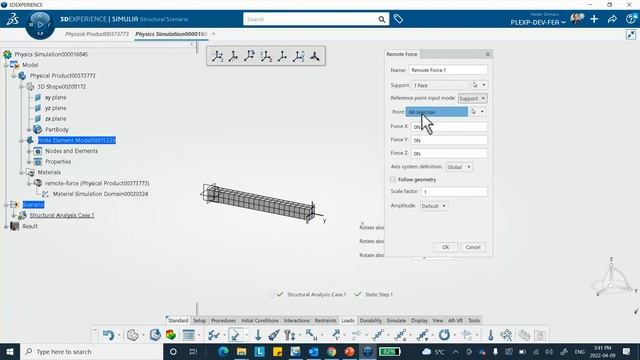Image resolution: width=640 pixels, height=360 pixels.
Task: Click the three-pronged axis icon in floating toolbar
Action: coord(315,56)
